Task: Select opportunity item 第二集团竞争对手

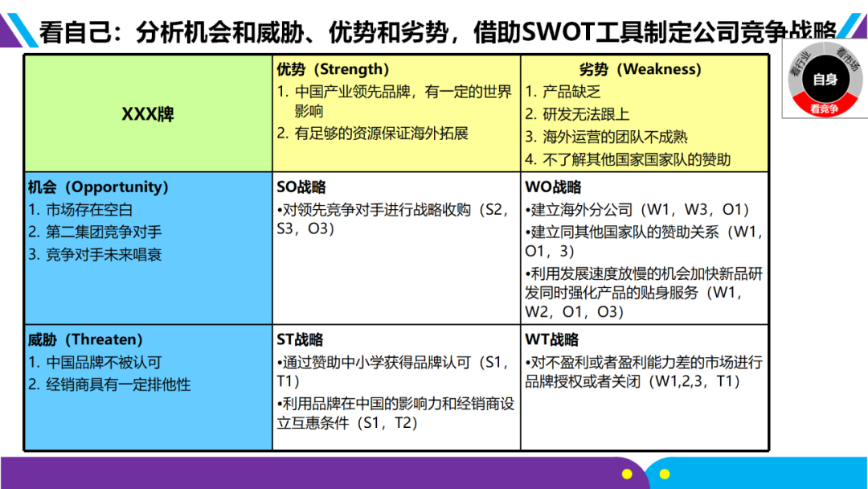Action: 95,232
